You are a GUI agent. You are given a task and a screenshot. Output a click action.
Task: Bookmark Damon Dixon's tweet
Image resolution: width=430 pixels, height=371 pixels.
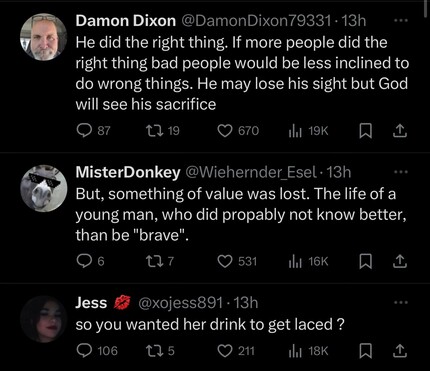point(366,131)
